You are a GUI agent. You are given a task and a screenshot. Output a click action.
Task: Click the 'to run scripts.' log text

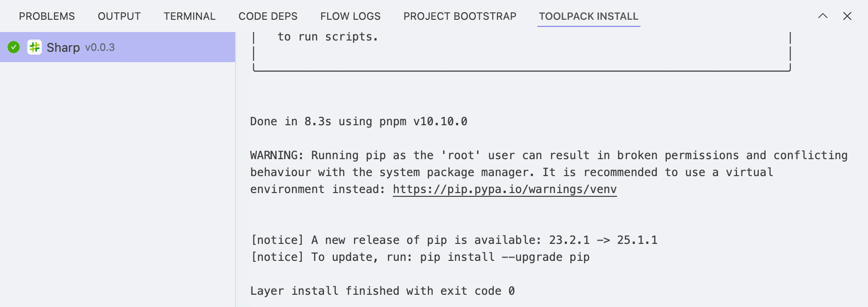click(x=327, y=37)
